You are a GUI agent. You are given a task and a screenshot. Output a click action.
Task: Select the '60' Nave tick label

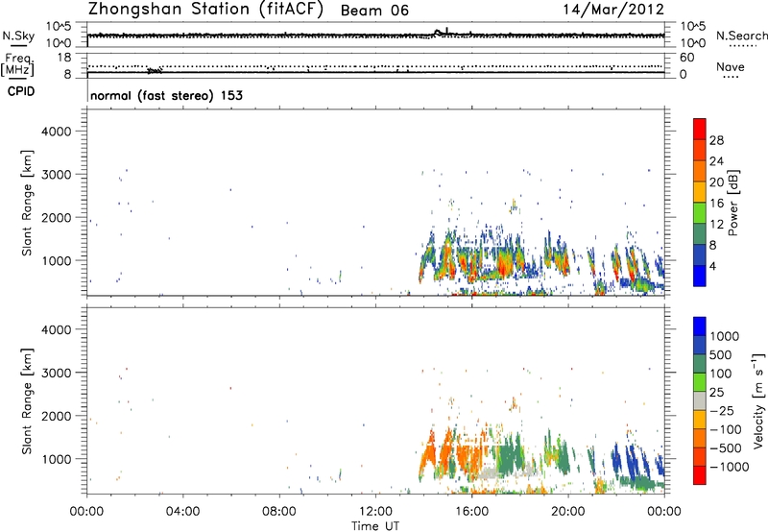[x=686, y=58]
